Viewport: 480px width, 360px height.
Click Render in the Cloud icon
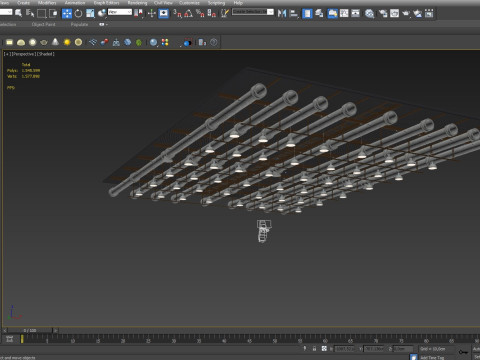[418, 13]
